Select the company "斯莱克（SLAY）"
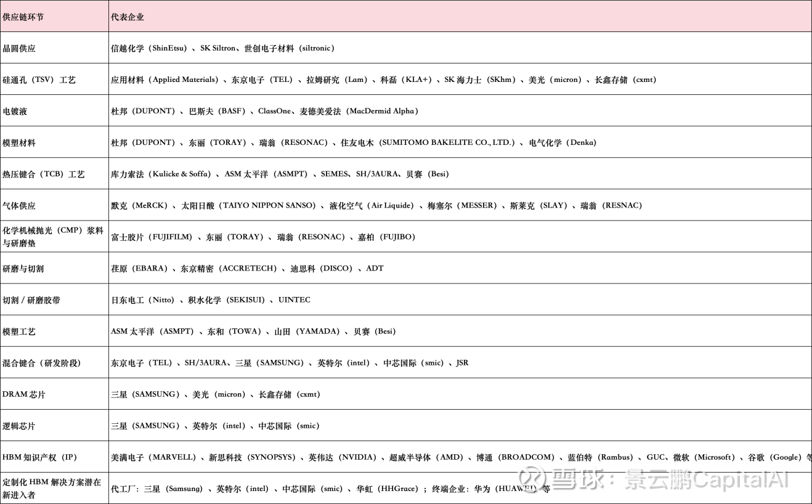Image resolution: width=812 pixels, height=504 pixels. click(539, 205)
